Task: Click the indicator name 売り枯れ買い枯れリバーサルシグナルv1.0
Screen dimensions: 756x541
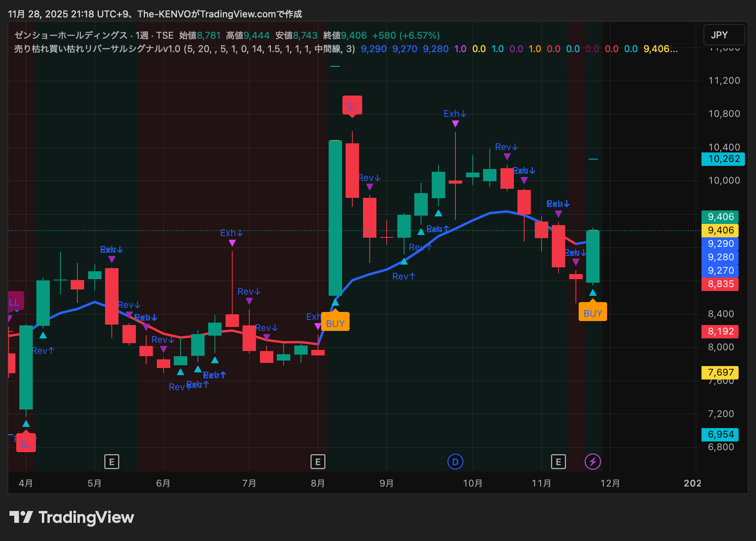Action: (x=97, y=49)
